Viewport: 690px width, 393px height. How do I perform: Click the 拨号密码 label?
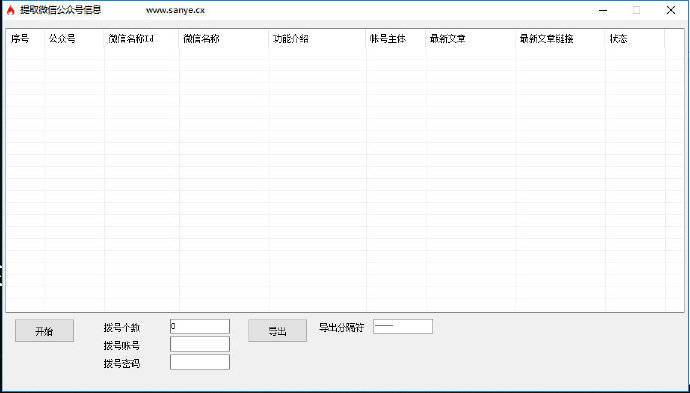click(122, 364)
